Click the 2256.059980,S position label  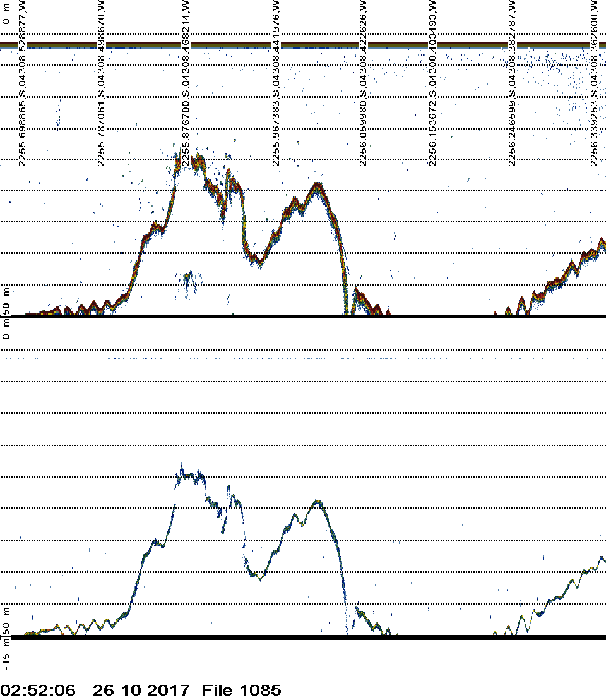[x=363, y=83]
